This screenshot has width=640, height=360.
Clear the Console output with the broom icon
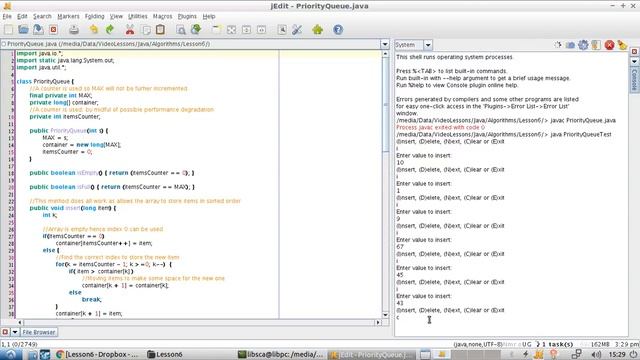pos(622,45)
